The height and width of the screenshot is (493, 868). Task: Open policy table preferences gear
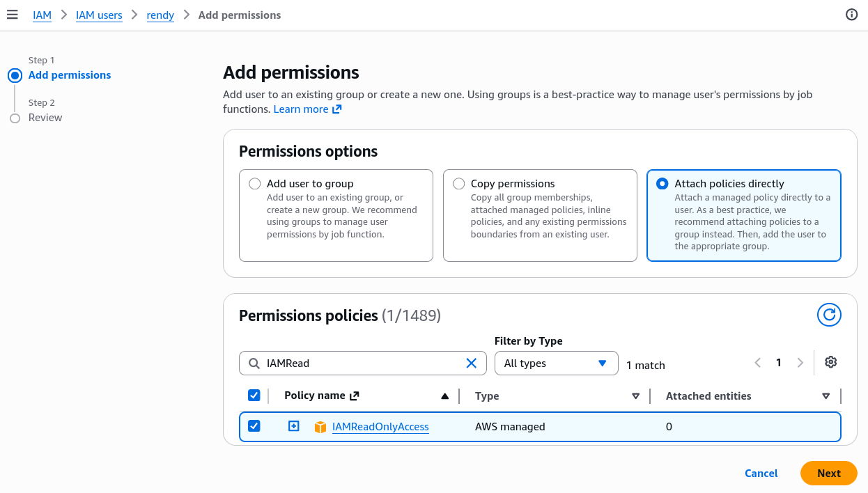click(830, 362)
